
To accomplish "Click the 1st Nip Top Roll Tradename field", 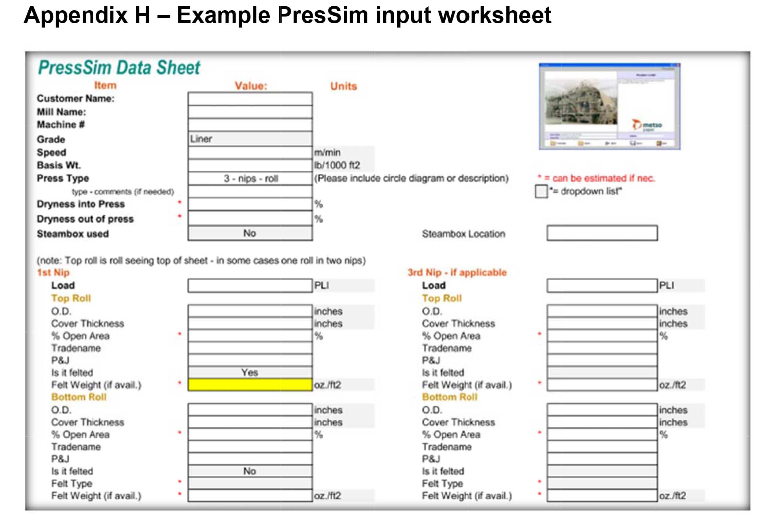I will 250,348.
